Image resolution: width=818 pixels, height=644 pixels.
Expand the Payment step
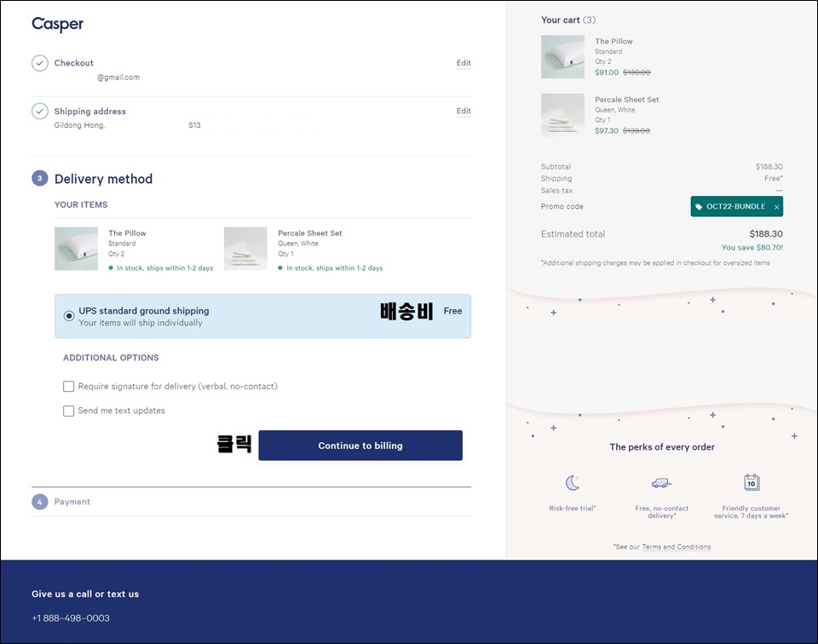pos(72,502)
